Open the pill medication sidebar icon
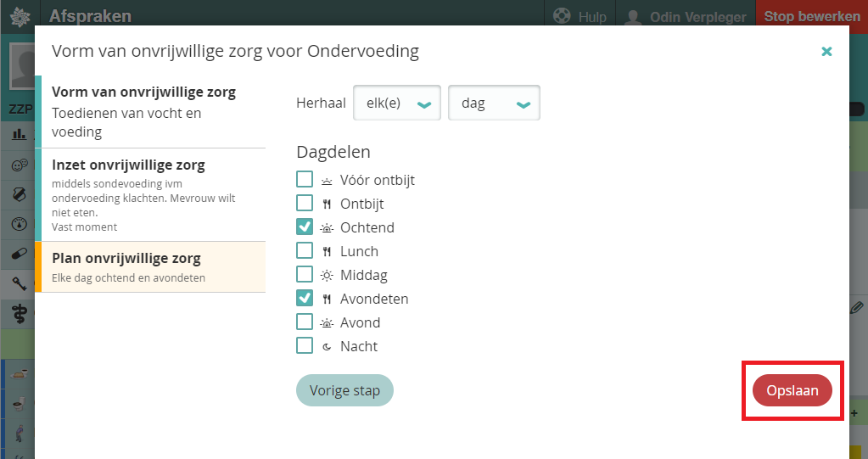The image size is (868, 459). click(x=18, y=254)
